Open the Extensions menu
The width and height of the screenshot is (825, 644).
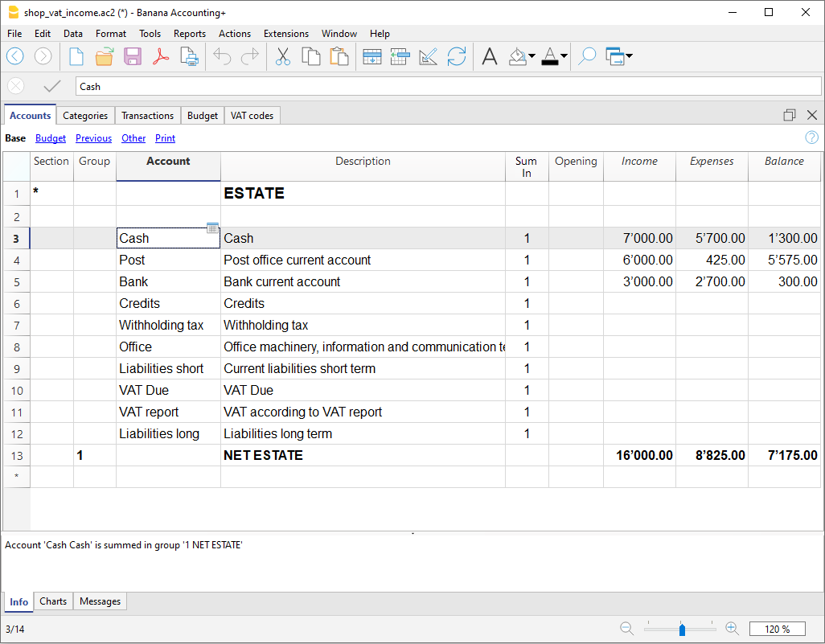[286, 34]
